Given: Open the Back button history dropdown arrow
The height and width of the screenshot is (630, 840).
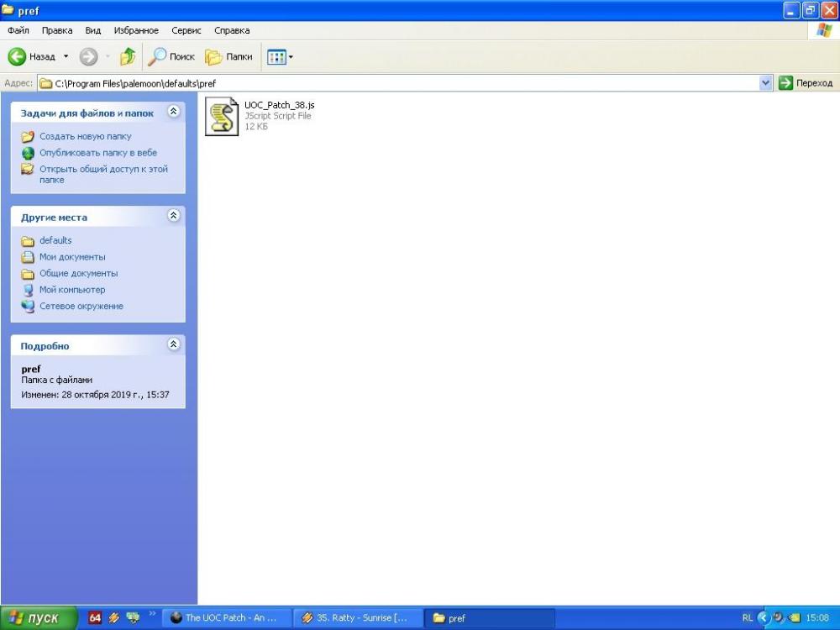Looking at the screenshot, I should (x=66, y=56).
